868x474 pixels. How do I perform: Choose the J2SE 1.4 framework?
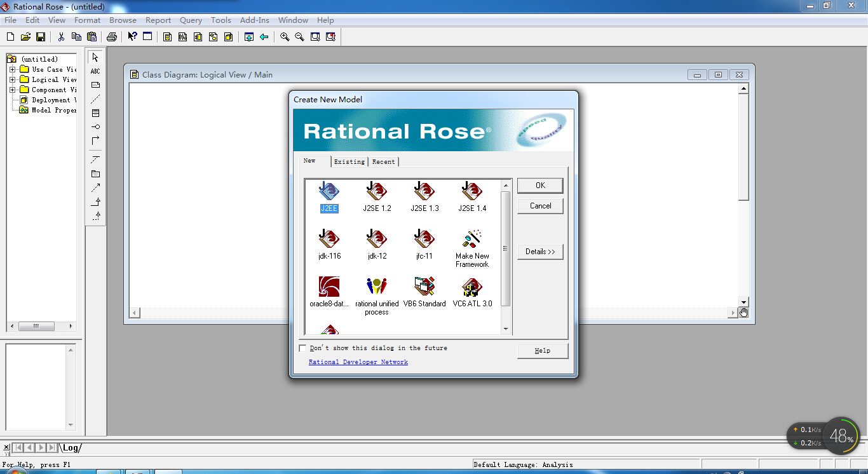(472, 197)
